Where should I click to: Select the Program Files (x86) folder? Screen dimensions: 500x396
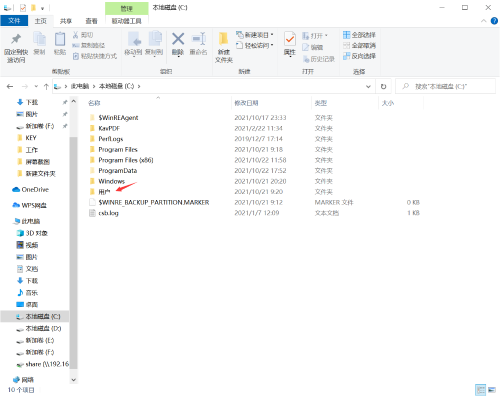pyautogui.click(x=126, y=160)
